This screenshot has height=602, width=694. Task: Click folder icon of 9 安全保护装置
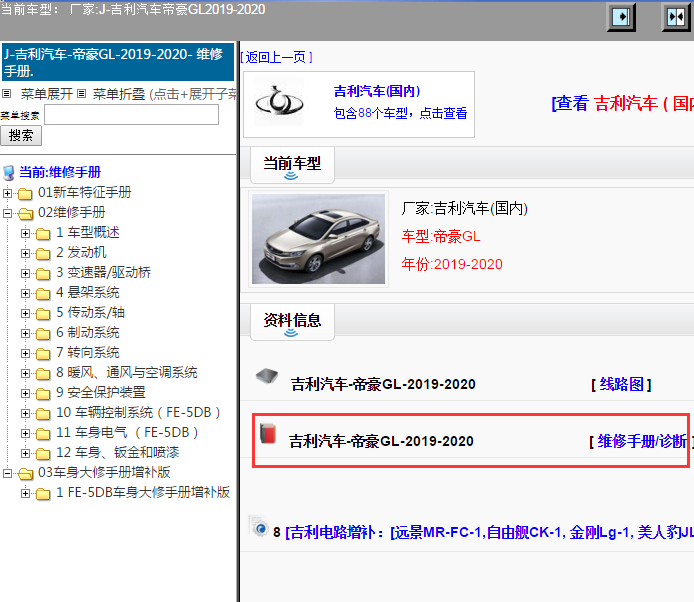tap(43, 394)
